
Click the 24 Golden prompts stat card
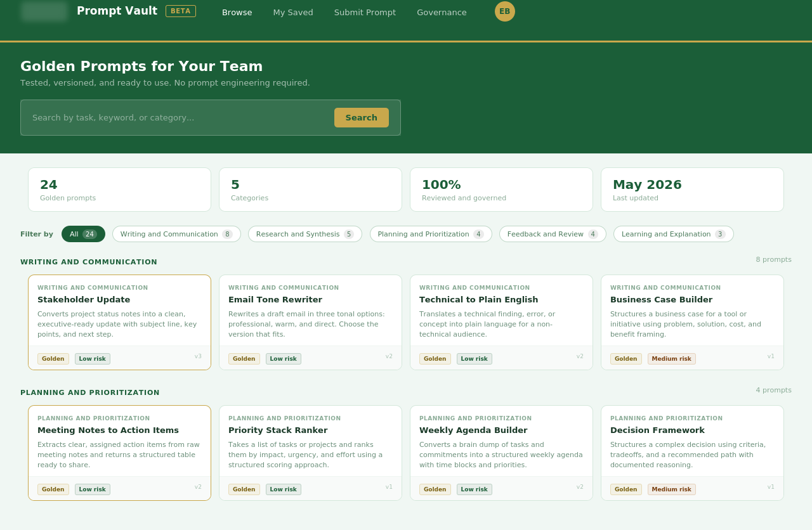click(x=119, y=190)
